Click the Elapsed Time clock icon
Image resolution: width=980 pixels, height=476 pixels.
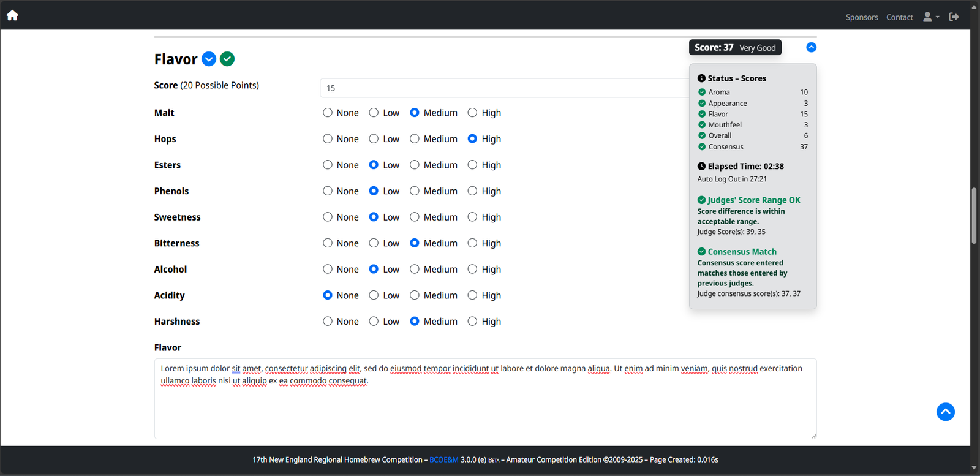tap(701, 166)
